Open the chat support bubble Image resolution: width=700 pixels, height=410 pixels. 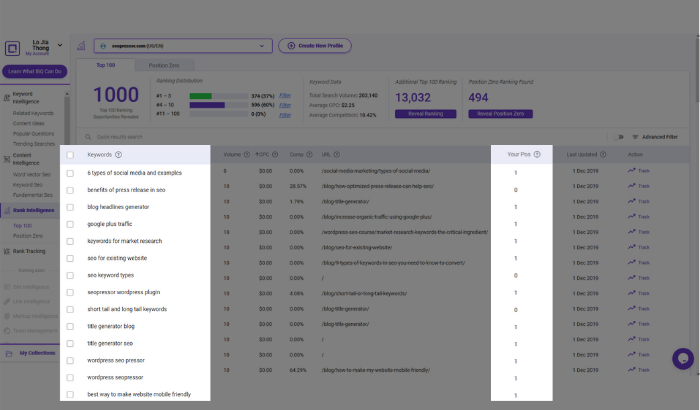pos(683,358)
